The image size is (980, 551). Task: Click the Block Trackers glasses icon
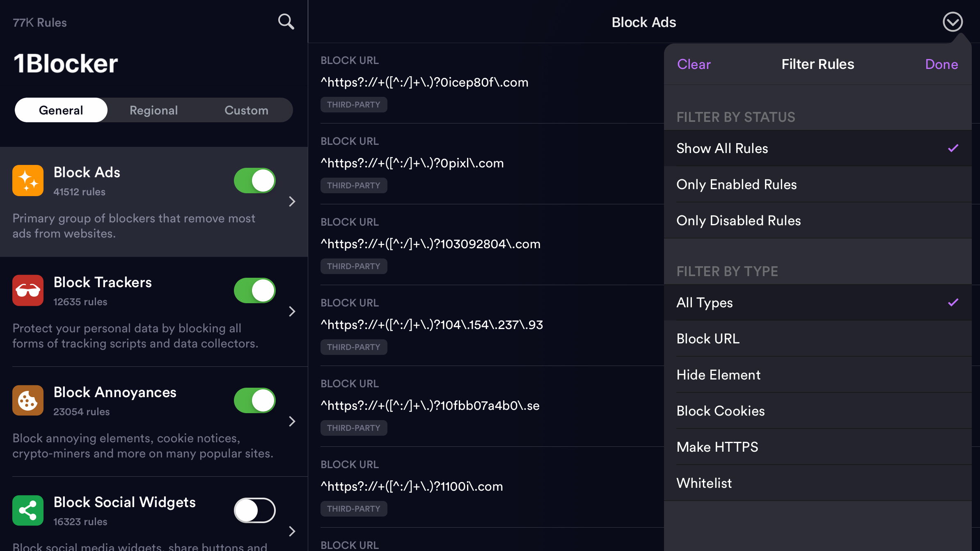[x=27, y=289]
